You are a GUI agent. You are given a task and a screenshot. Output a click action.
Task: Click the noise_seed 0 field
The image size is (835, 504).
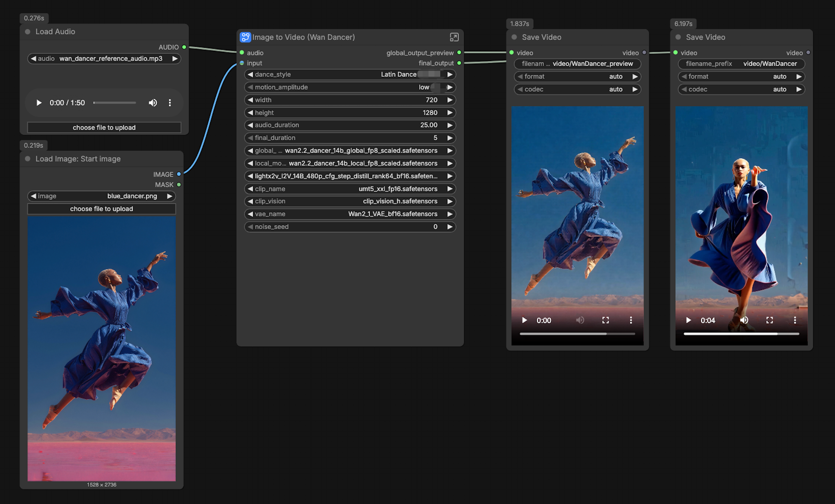tap(350, 227)
